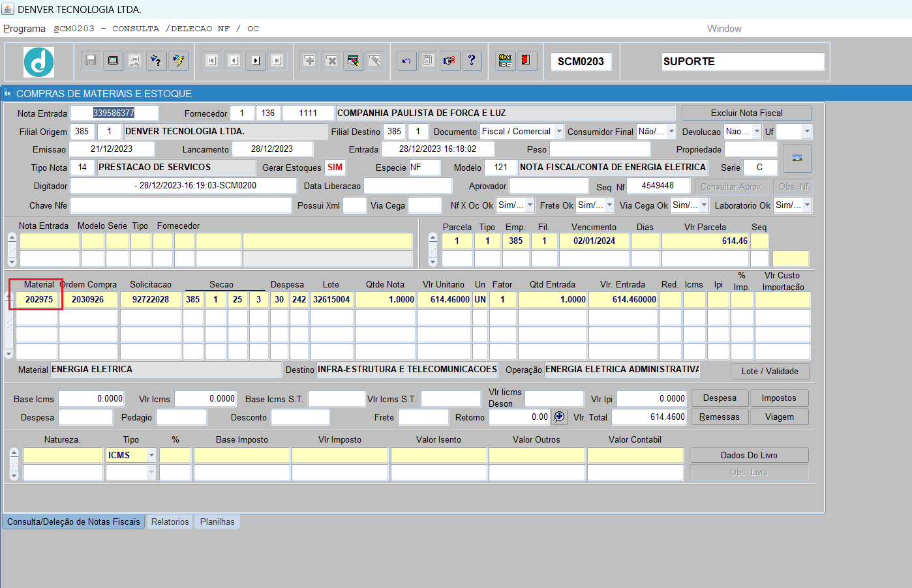Click the Viagem button
This screenshot has height=588, width=912.
coord(779,417)
